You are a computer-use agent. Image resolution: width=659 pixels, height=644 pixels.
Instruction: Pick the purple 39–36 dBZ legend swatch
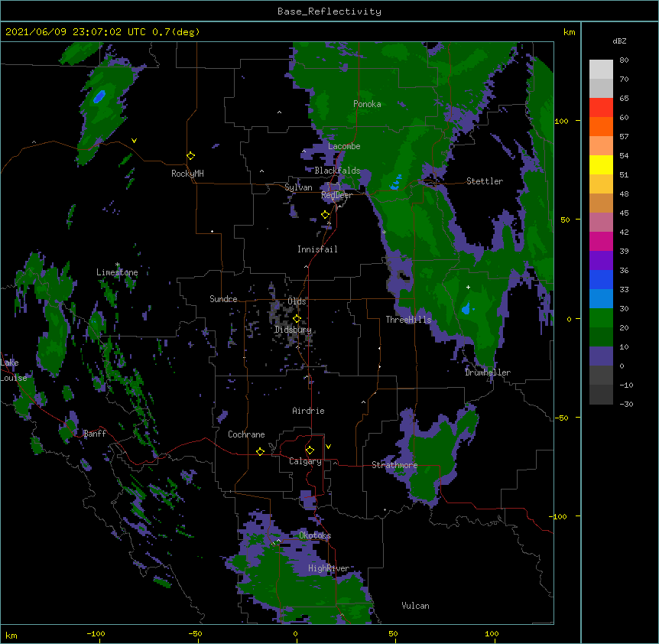coord(601,260)
